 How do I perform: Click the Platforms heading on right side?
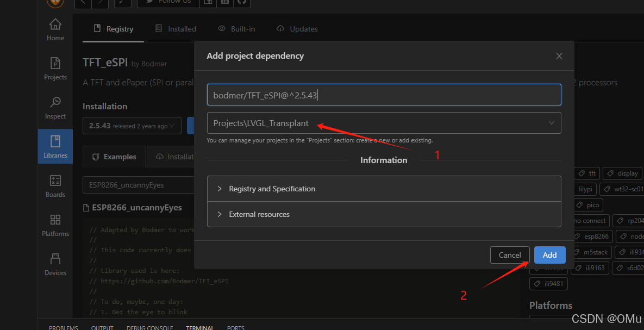(x=551, y=306)
